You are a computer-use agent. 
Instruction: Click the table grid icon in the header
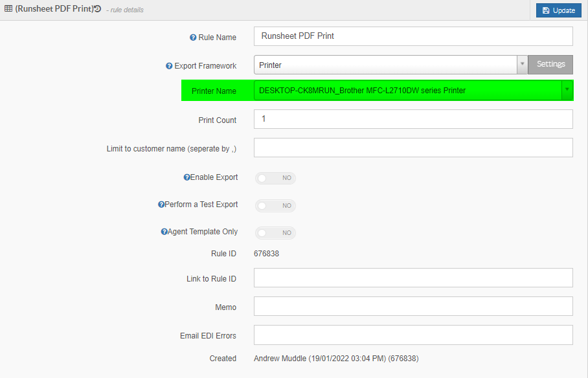[x=8, y=8]
